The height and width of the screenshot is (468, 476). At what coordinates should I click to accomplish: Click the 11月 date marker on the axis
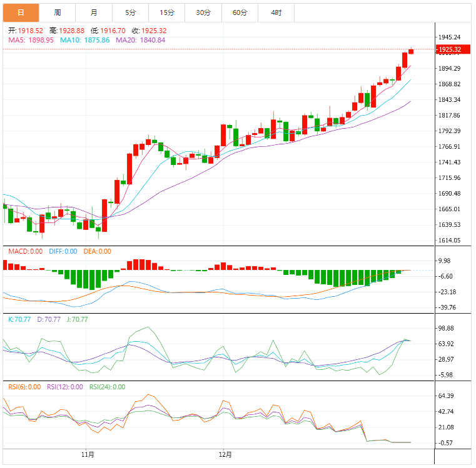pos(88,454)
